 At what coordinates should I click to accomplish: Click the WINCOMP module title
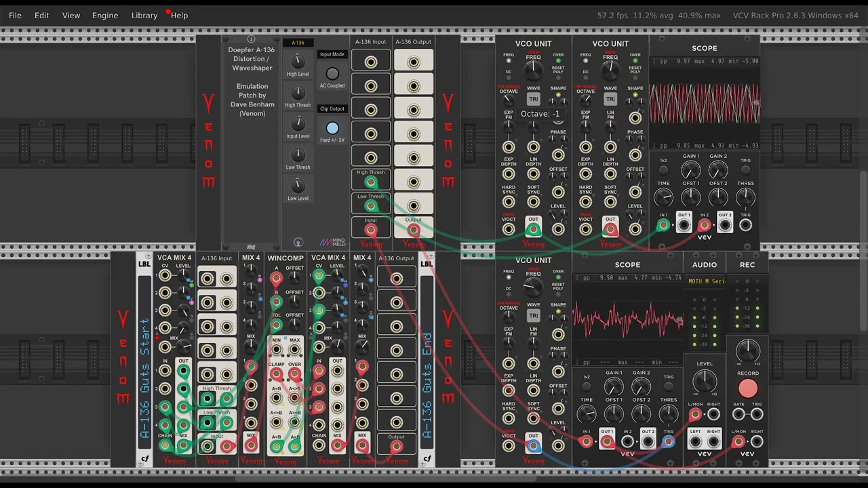coord(285,258)
